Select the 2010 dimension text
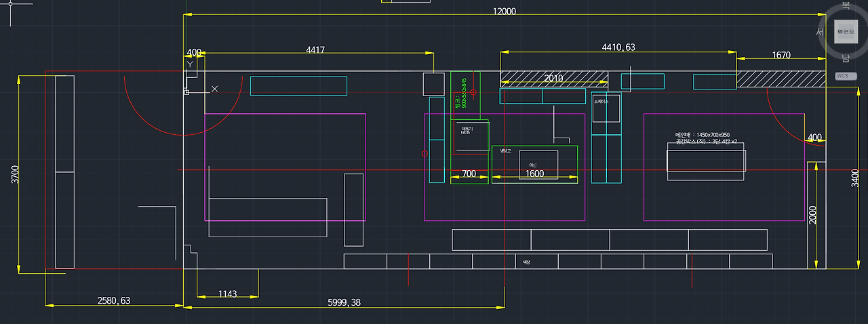868x324 pixels. 553,78
